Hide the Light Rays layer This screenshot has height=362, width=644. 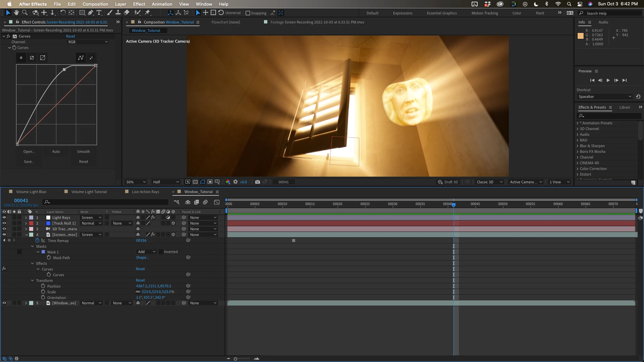(x=4, y=218)
